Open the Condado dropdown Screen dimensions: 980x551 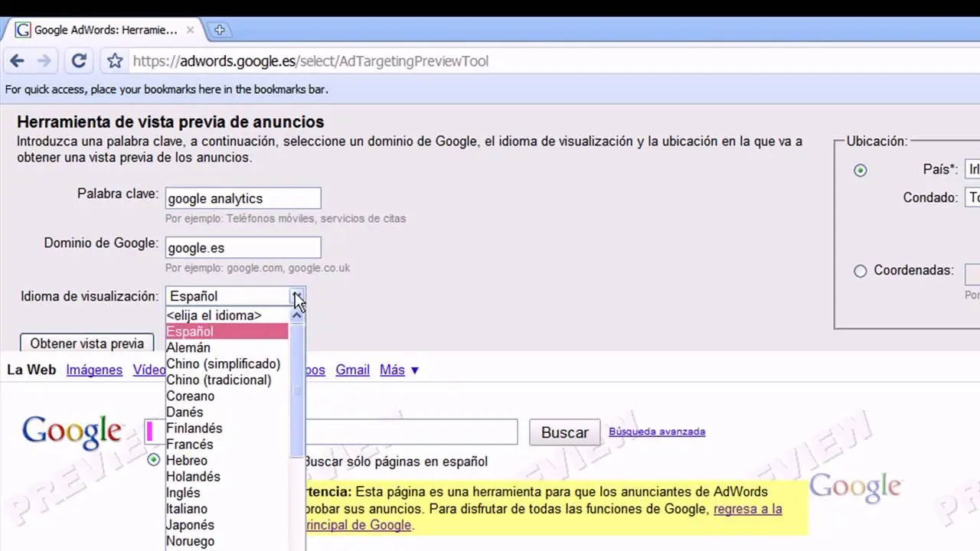972,197
